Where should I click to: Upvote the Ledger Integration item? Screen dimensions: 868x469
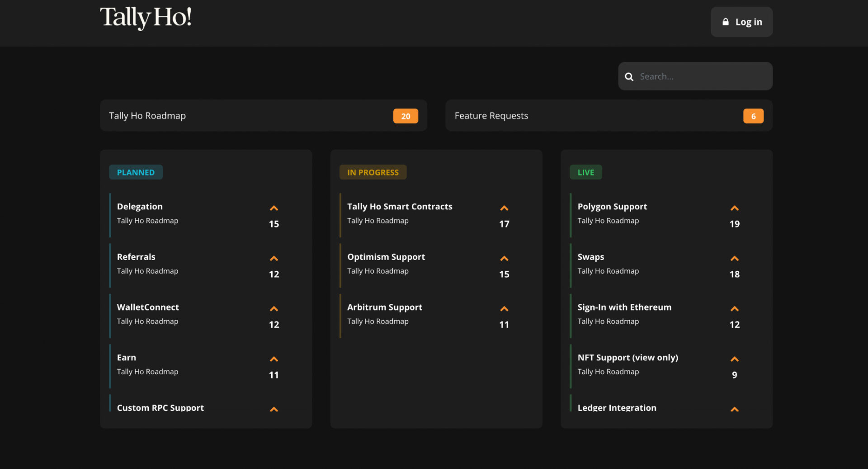point(735,409)
